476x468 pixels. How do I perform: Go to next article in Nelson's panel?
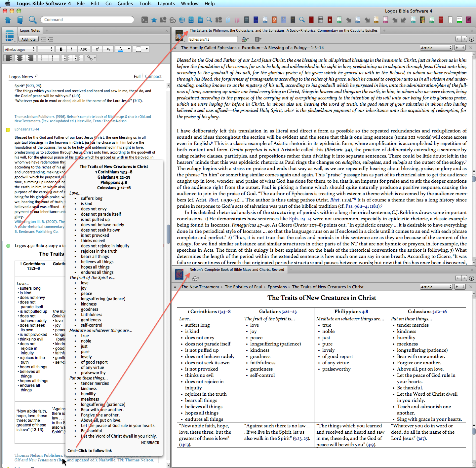(463, 287)
